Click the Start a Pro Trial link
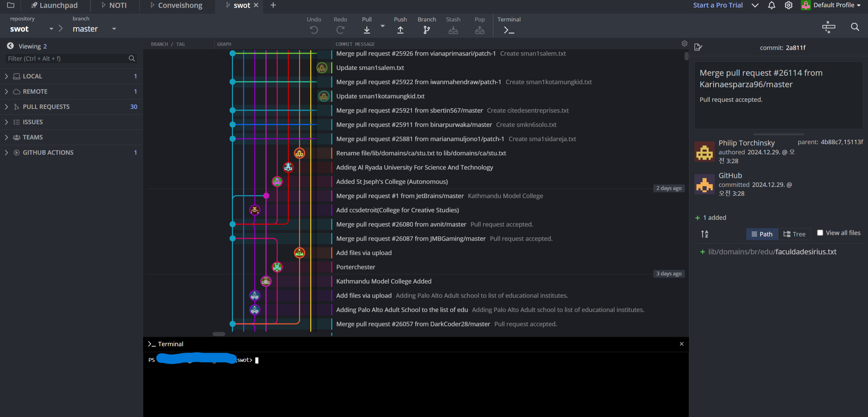 [x=717, y=5]
